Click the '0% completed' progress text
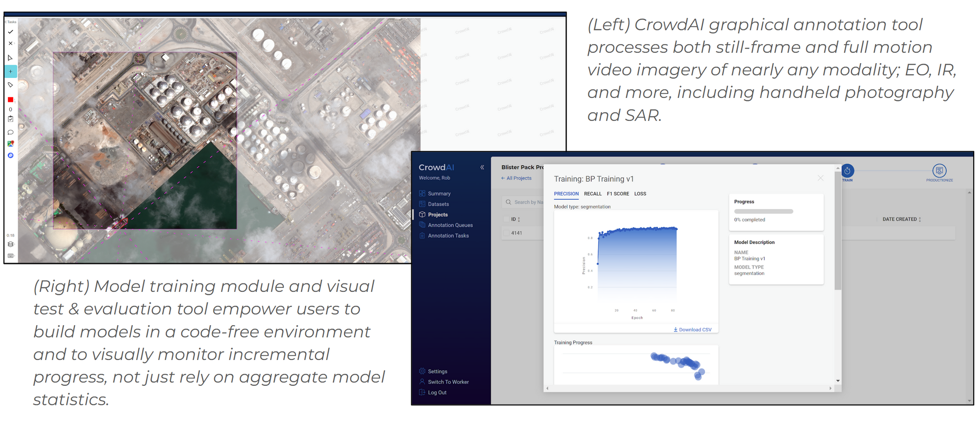The height and width of the screenshot is (426, 980). click(749, 220)
